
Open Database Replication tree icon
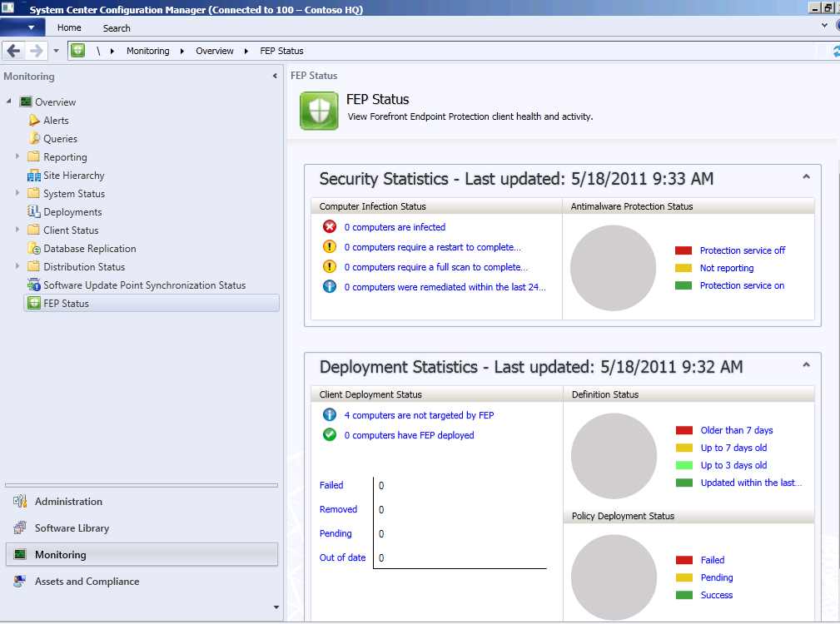tap(34, 249)
